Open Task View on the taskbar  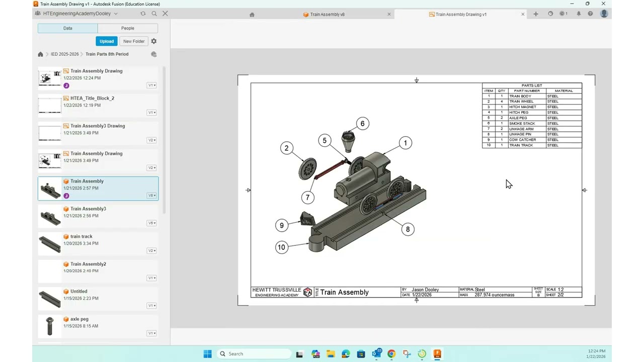click(x=299, y=354)
